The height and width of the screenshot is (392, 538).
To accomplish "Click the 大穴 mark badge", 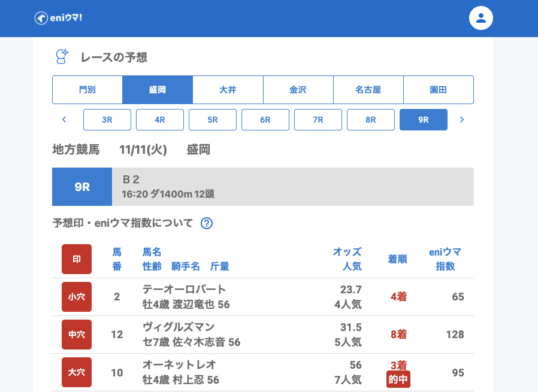I will [77, 372].
